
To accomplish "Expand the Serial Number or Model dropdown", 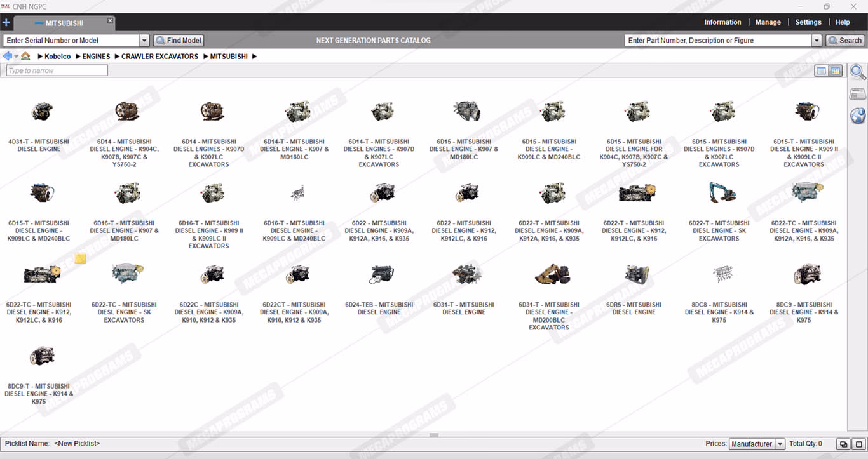I will click(144, 41).
